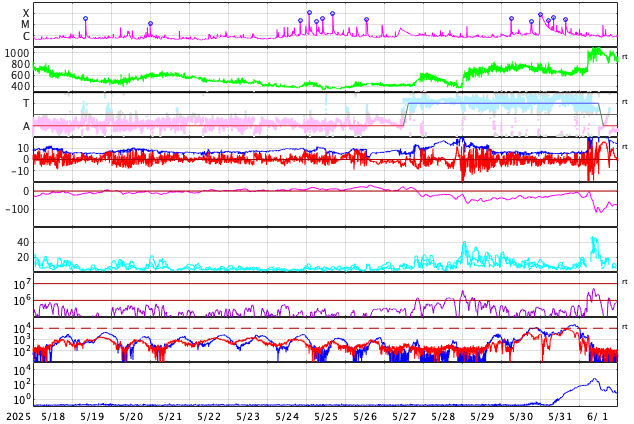Click the 10^3 axis label

coord(22,340)
